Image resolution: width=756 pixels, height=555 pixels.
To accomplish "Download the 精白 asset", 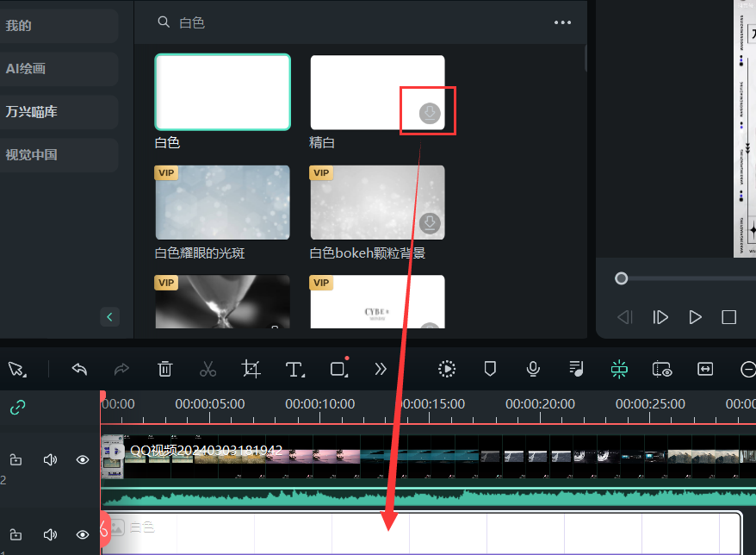I will pos(430,114).
